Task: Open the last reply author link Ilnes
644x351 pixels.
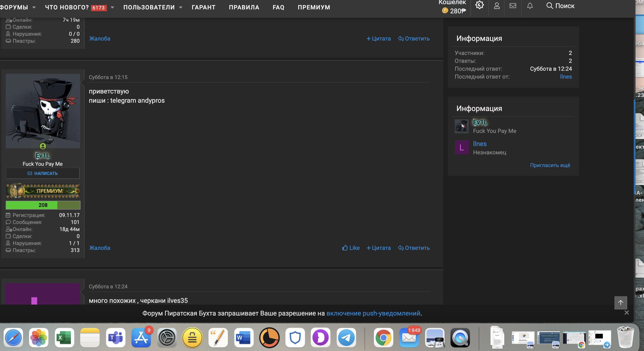Action: tap(566, 77)
